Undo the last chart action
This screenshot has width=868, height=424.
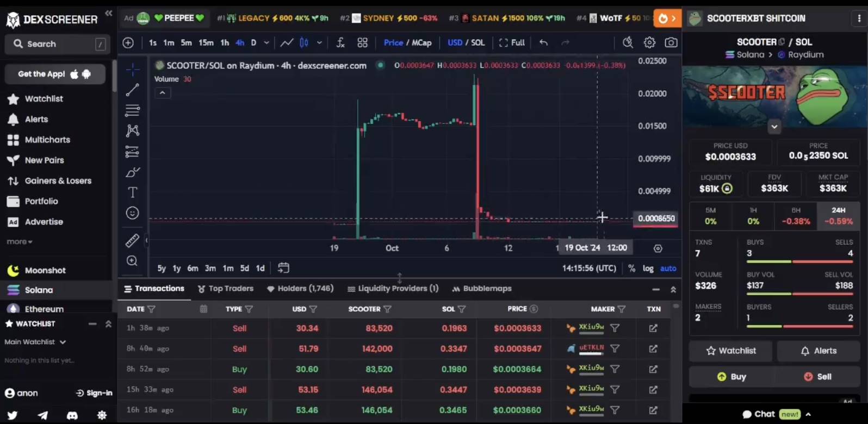tap(543, 42)
